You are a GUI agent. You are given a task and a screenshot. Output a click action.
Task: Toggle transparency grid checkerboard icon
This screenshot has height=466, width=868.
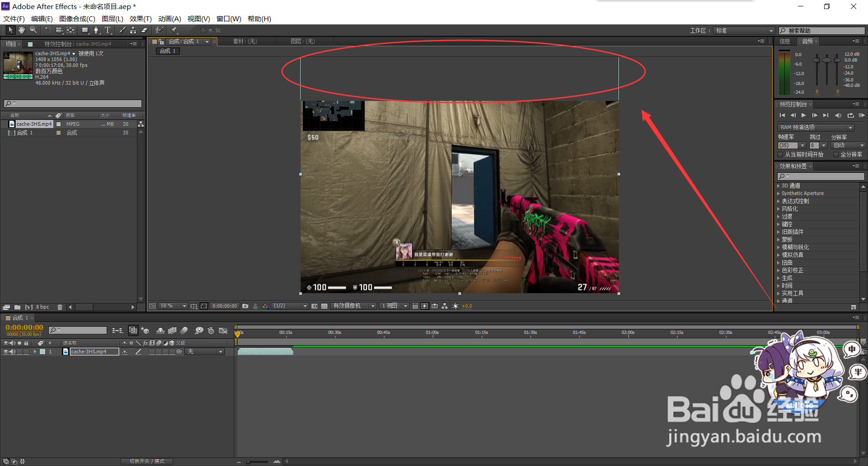pyautogui.click(x=324, y=306)
